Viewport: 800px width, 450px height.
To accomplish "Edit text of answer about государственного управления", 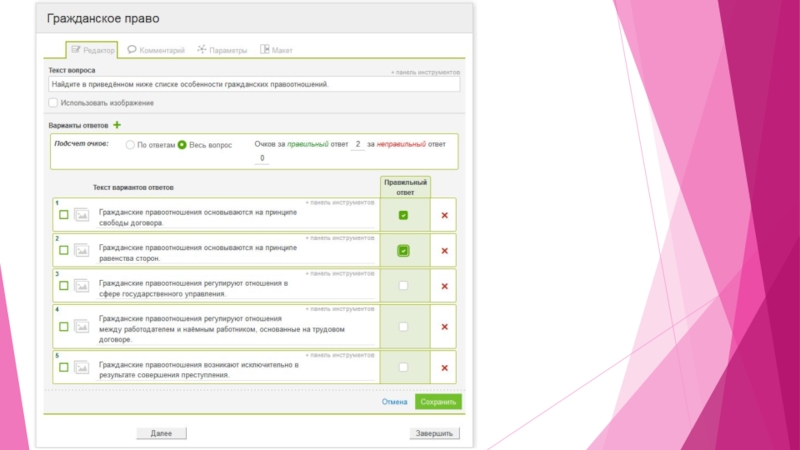I will [x=235, y=288].
